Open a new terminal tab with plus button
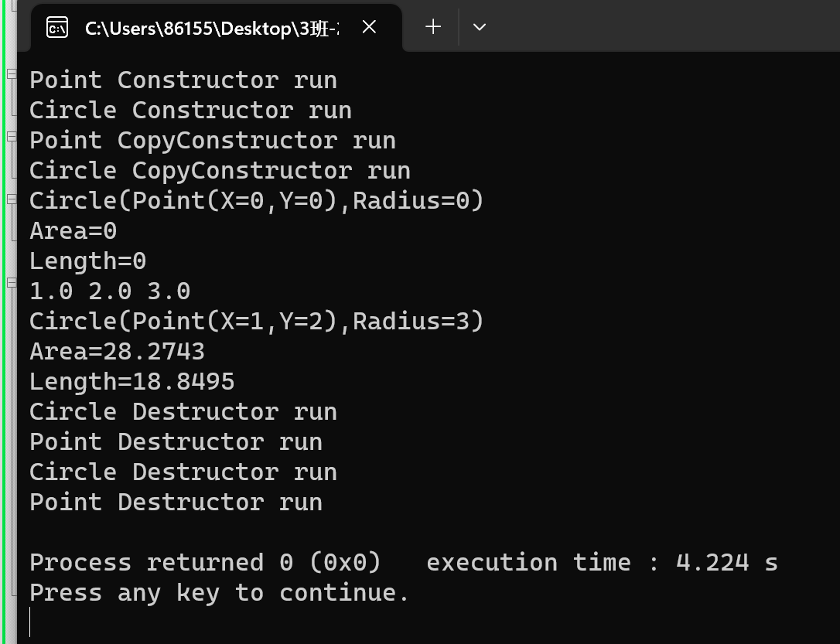Screen dimensions: 840x644 pyautogui.click(x=433, y=27)
